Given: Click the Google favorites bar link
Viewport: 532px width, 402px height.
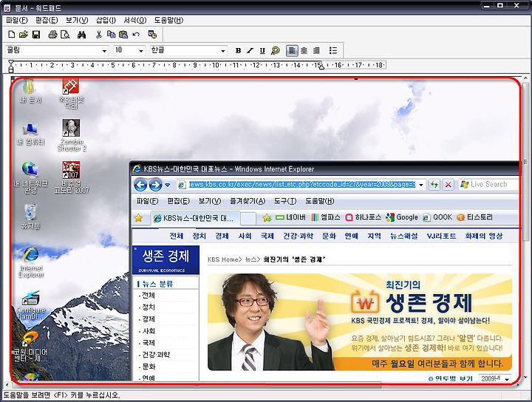Looking at the screenshot, I should [x=402, y=217].
